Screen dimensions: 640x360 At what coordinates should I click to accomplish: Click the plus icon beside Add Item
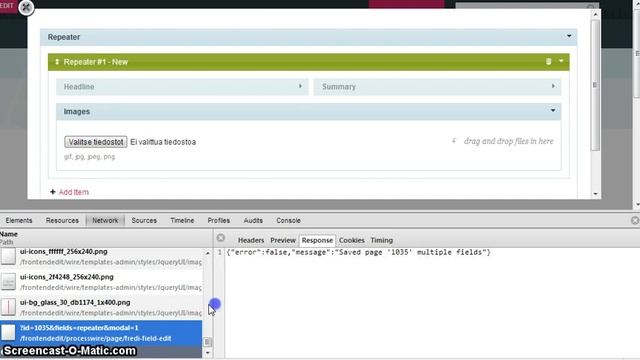(x=53, y=191)
